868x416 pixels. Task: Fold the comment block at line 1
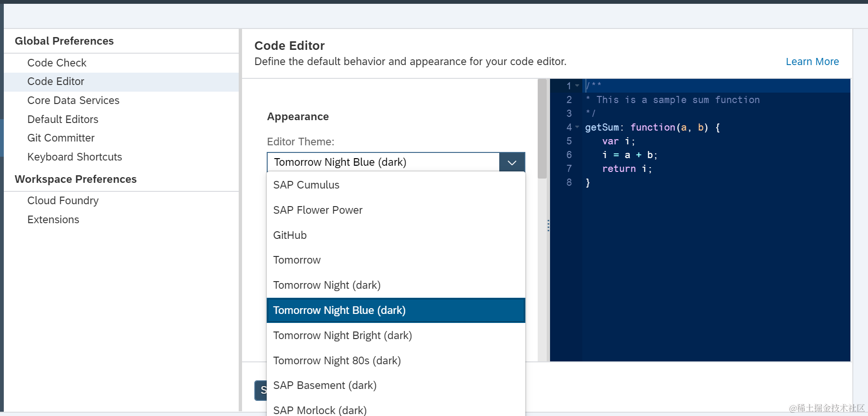pyautogui.click(x=577, y=86)
